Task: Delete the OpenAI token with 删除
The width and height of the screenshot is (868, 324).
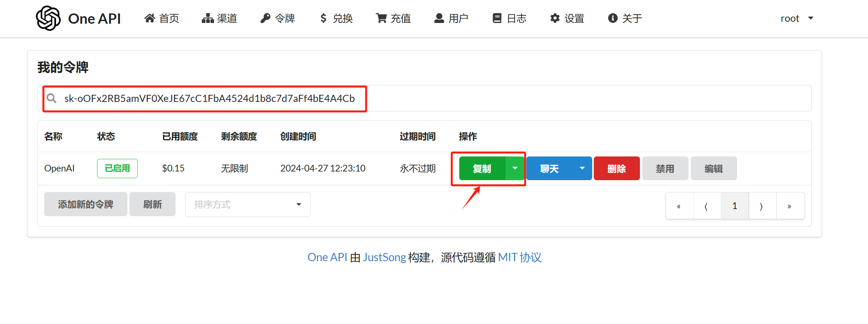Action: click(x=617, y=169)
